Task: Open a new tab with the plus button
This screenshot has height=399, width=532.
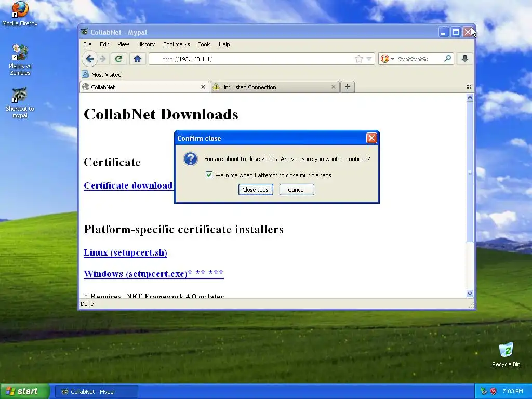Action: click(348, 87)
